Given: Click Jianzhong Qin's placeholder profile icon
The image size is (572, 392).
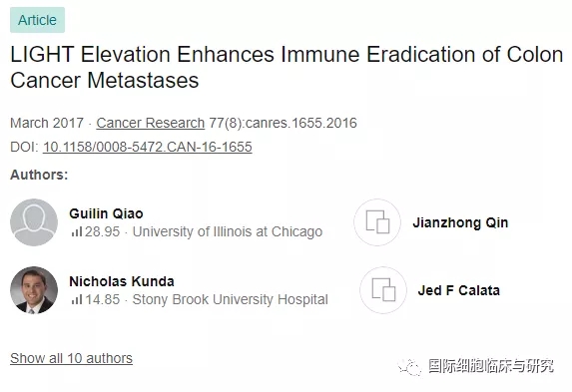Looking at the screenshot, I should tap(377, 222).
